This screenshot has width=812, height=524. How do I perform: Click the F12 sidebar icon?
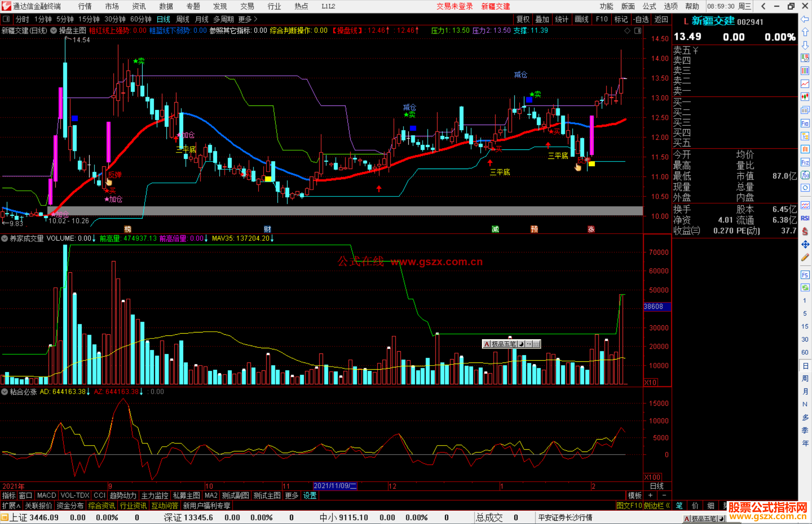tap(805, 162)
